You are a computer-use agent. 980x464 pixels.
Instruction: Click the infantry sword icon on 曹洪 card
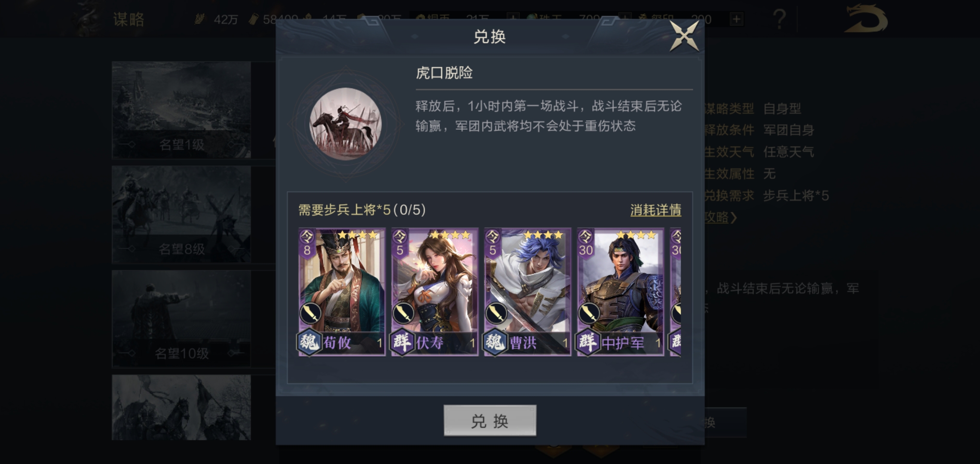pos(496,314)
